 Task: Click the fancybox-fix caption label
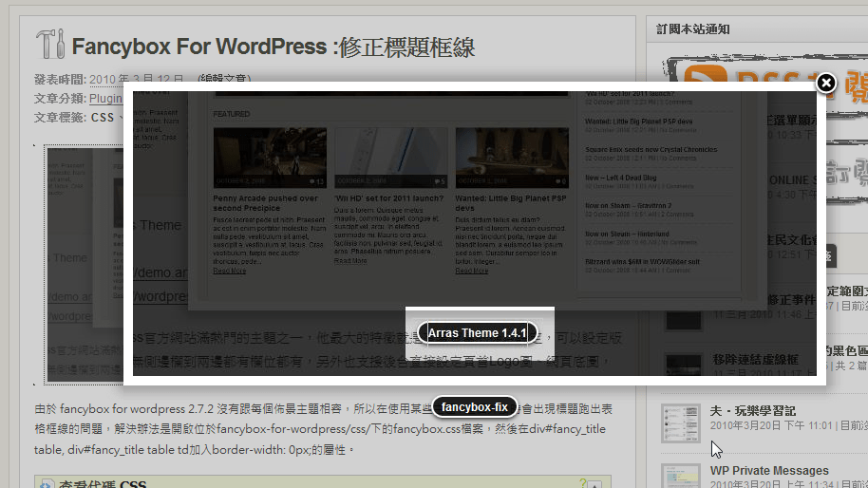[475, 407]
